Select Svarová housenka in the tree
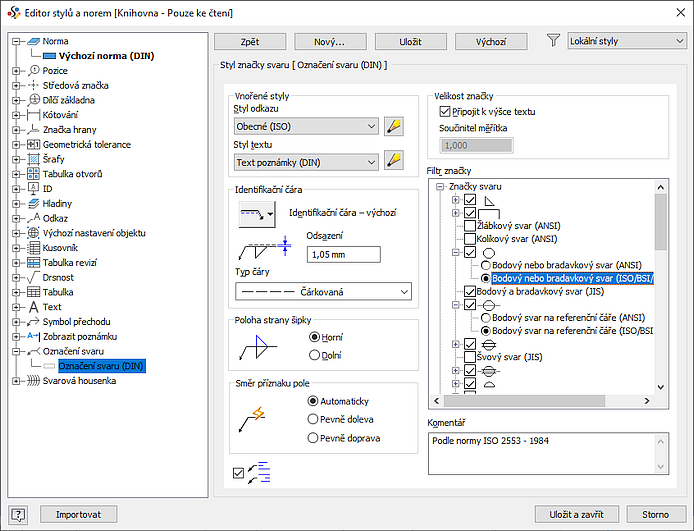Screen dimensions: 694x531 point(79,381)
